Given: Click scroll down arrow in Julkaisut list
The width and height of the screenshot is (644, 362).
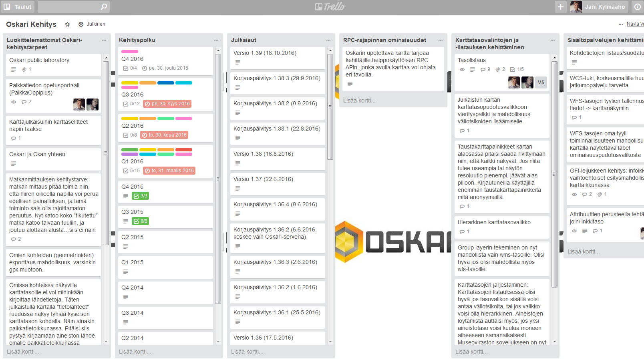Looking at the screenshot, I should click(x=330, y=342).
